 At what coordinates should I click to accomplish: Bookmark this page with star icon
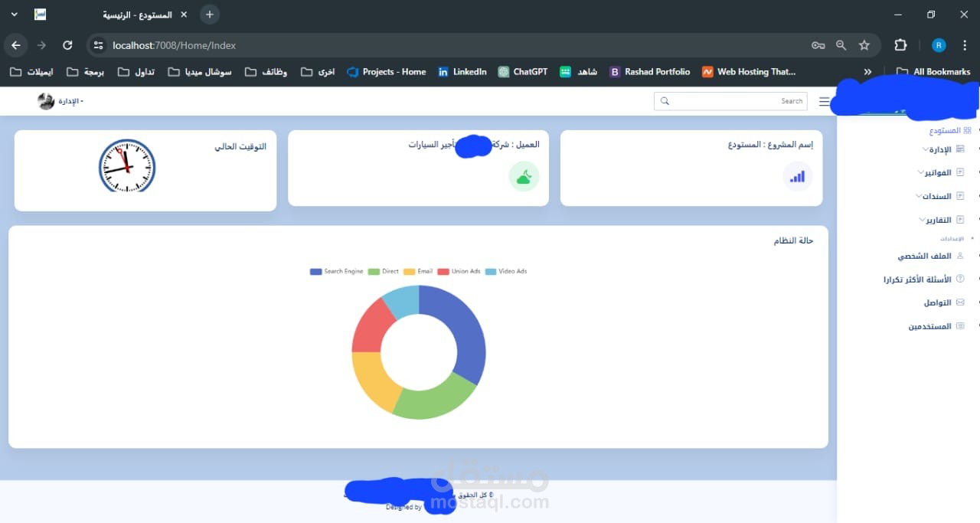click(864, 45)
